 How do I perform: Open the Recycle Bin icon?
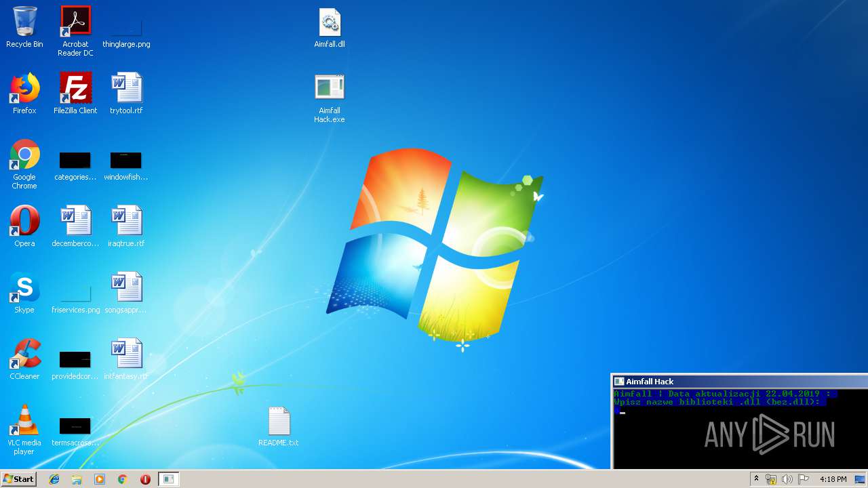(24, 28)
